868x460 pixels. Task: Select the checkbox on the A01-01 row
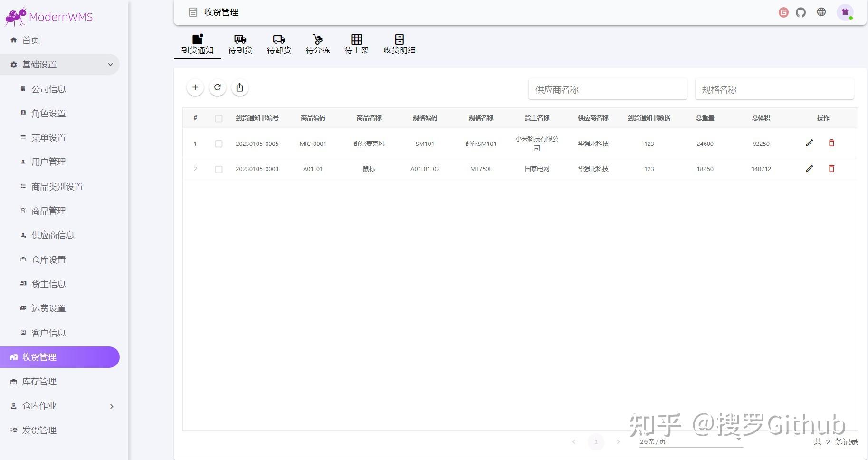click(x=219, y=169)
